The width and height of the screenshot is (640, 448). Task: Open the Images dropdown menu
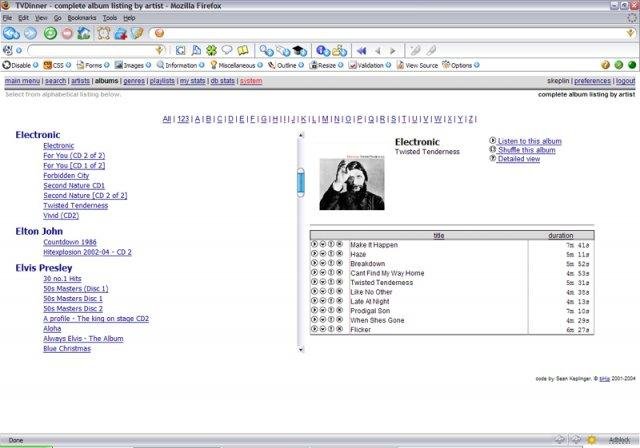click(133, 65)
